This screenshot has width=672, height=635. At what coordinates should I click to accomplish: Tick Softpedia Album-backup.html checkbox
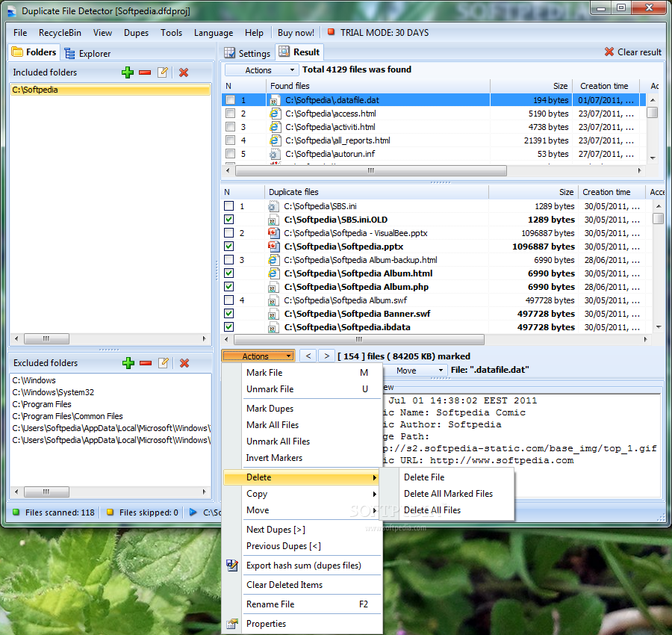click(x=229, y=260)
